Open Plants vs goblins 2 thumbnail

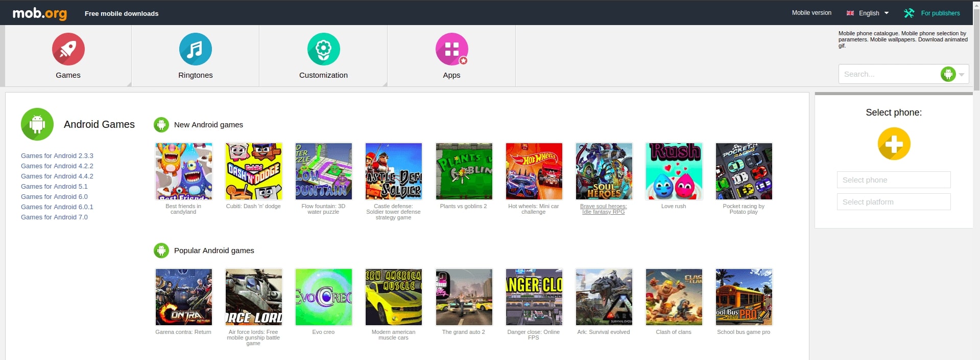464,171
